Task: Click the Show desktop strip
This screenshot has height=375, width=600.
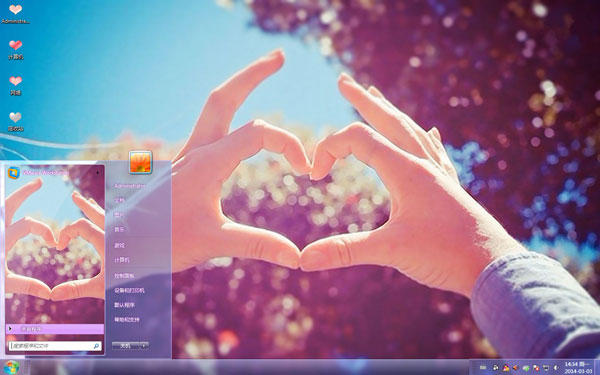Action: pos(597,367)
